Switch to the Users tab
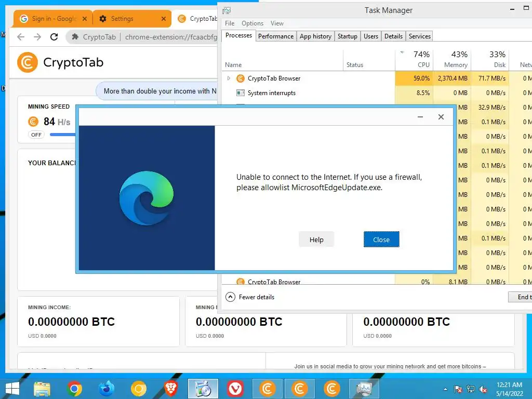 (x=371, y=36)
